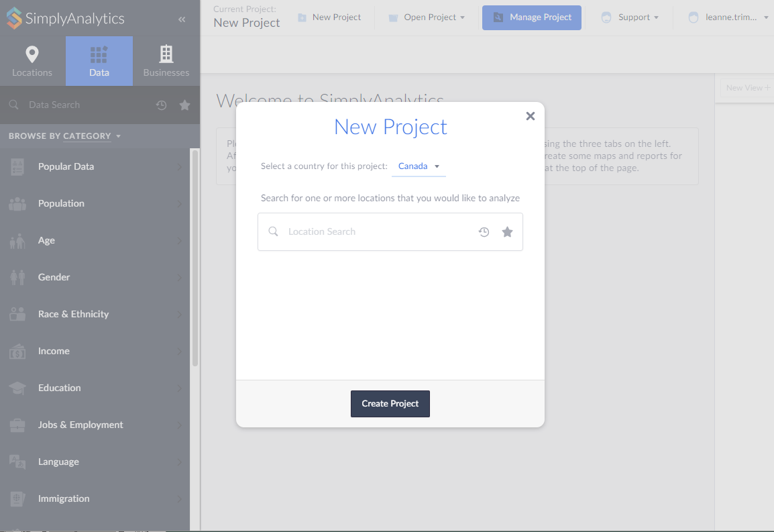Collapse the sidebar with double-chevron icon

pos(182,19)
